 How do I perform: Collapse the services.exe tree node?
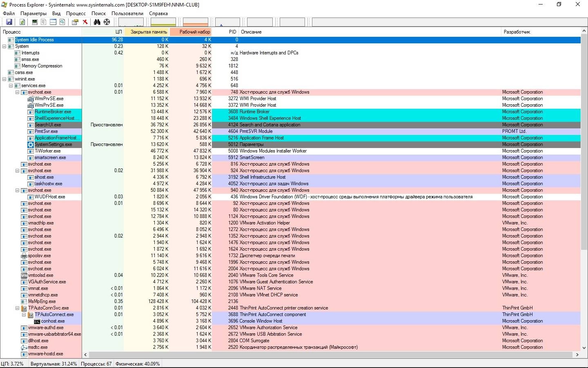click(x=11, y=85)
